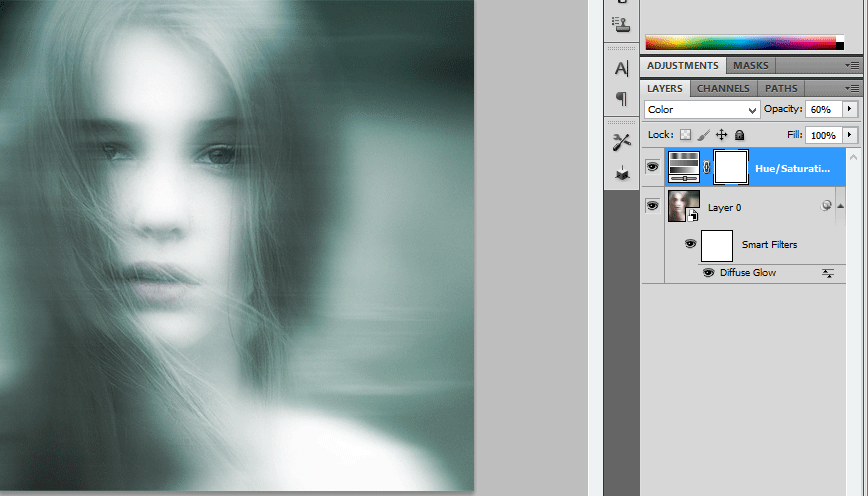Open the Clone Source panel icon

621,24
